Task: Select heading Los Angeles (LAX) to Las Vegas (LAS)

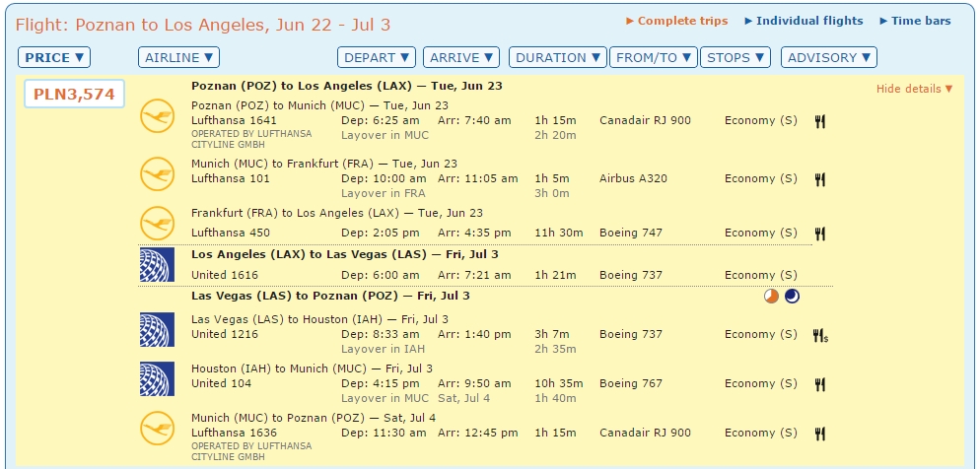Action: tap(345, 254)
